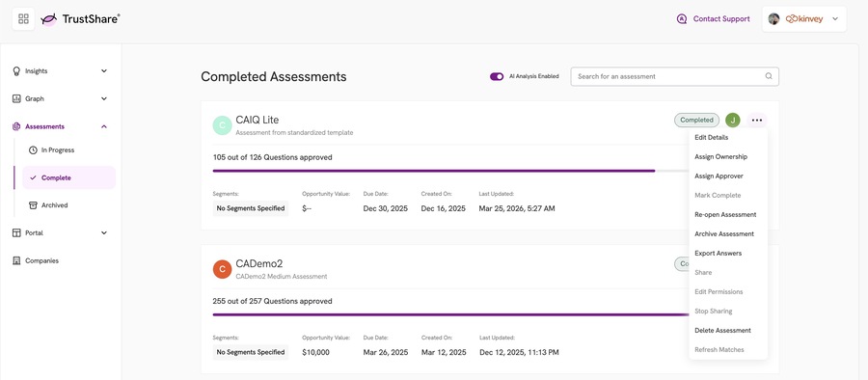Click the Mar 26, 2025 due date
Viewport: 868px width, 380px height.
[x=385, y=352]
